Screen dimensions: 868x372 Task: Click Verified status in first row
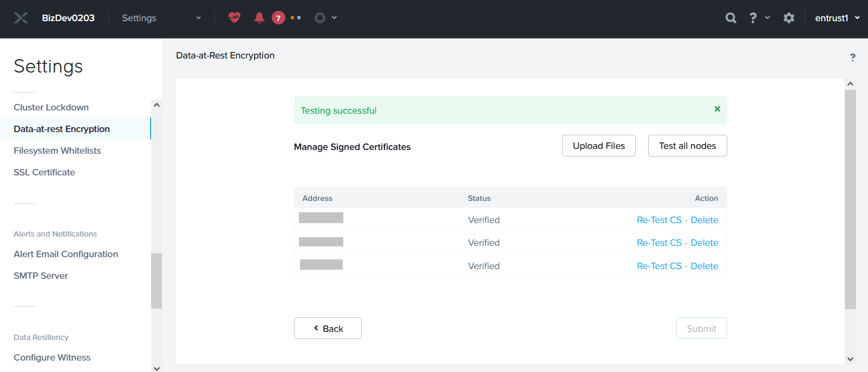[484, 220]
